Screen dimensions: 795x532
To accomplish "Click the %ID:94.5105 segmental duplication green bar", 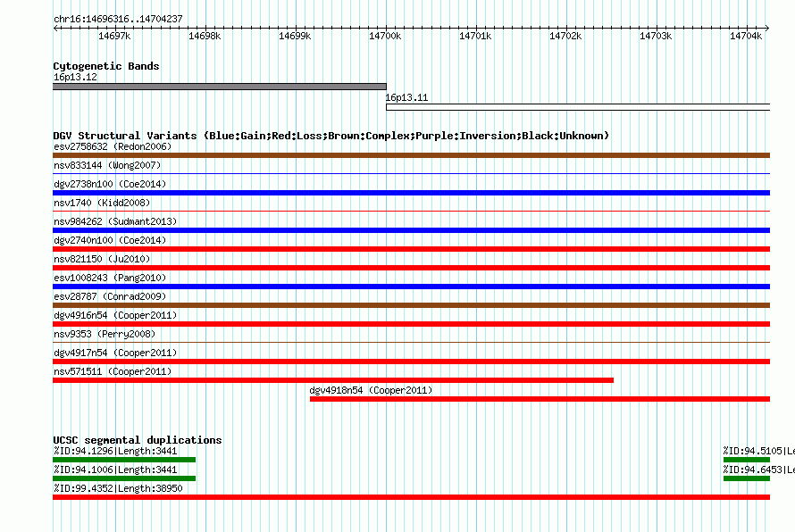I will pos(747,460).
